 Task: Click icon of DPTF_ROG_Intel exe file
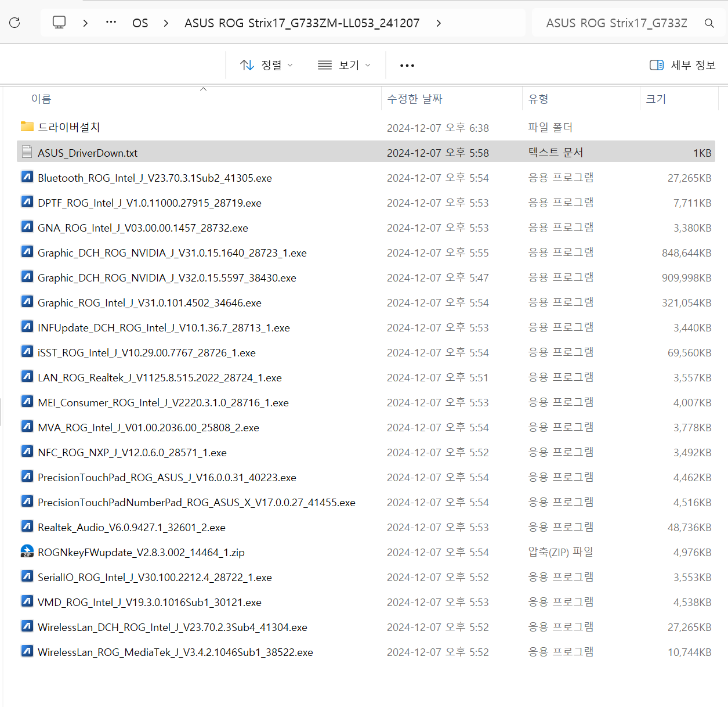point(27,202)
